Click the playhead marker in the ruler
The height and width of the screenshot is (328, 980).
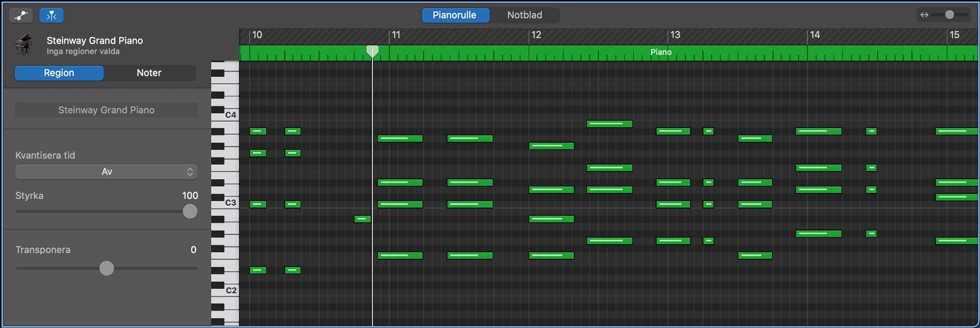[372, 51]
